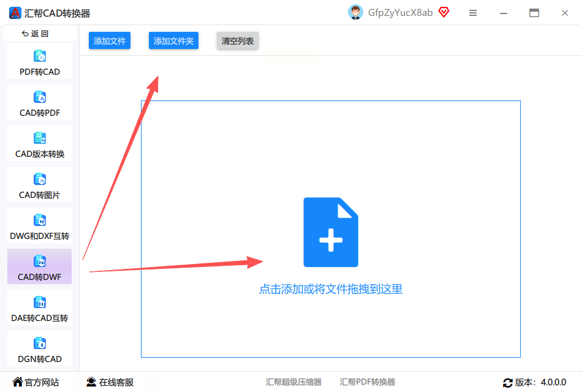
Task: Click the CAD转DWF sidebar icon
Action: pos(40,262)
